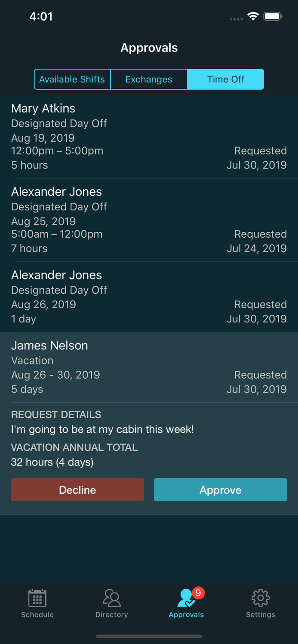This screenshot has height=644, width=298.
Task: Tap the notification badge showing 9
Action: [198, 593]
